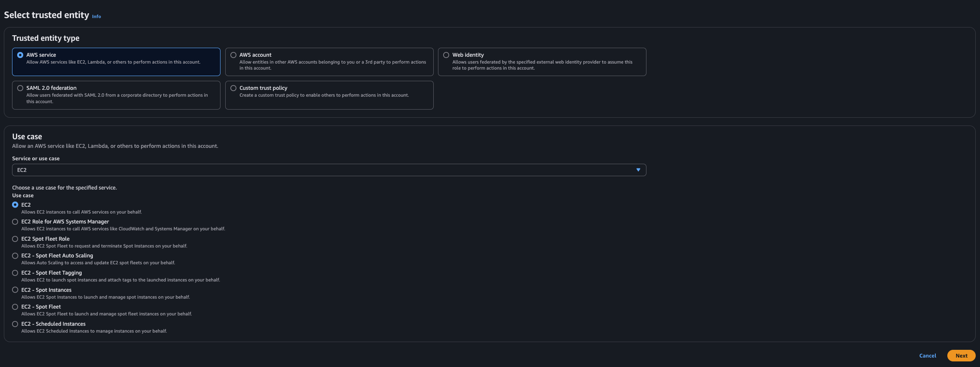The image size is (980, 367).
Task: Open the Info link beside Select trusted entity
Action: click(97, 17)
